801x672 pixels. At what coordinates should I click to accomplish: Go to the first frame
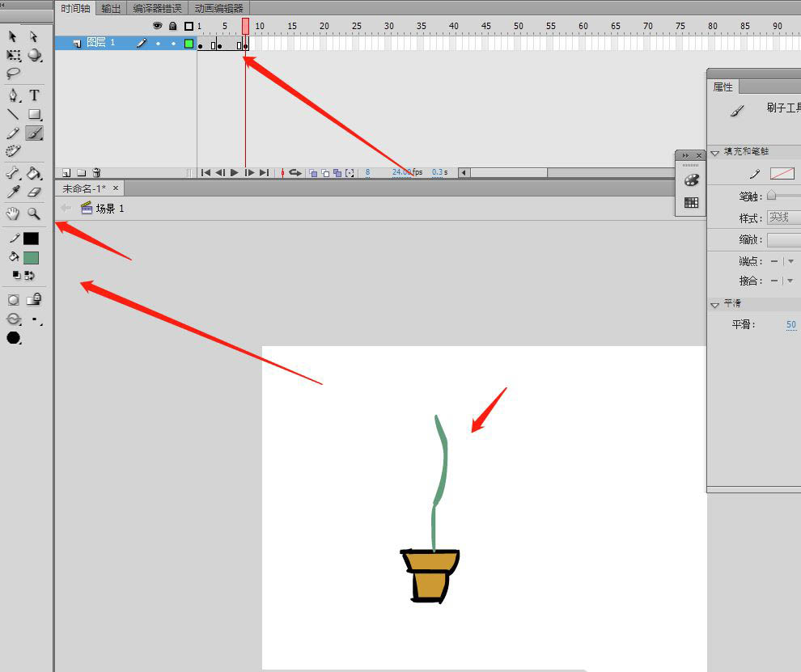[206, 172]
